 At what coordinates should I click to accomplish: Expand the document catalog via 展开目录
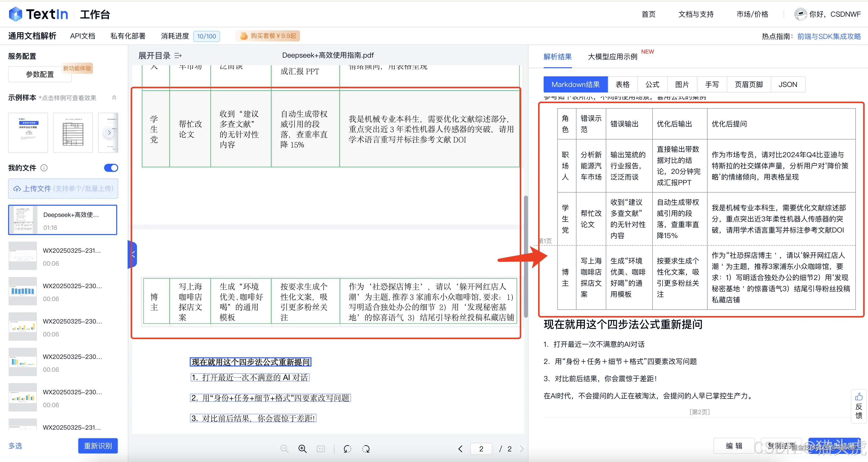(x=154, y=55)
